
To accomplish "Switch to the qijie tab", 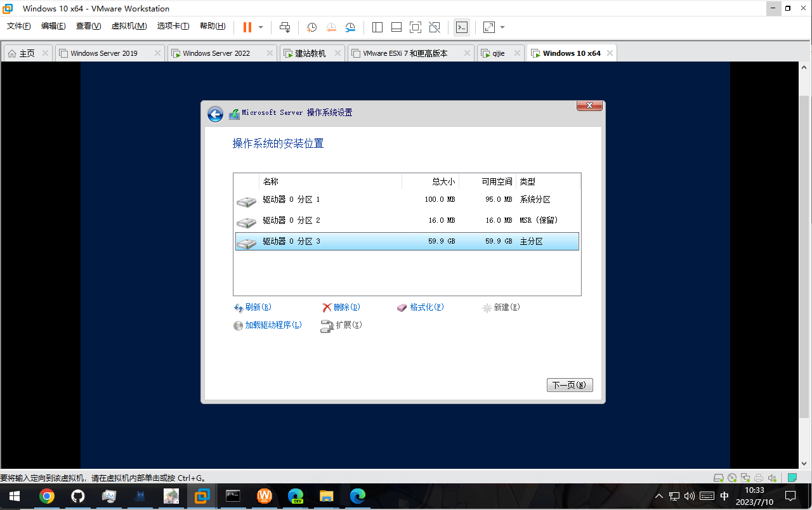I will click(498, 53).
